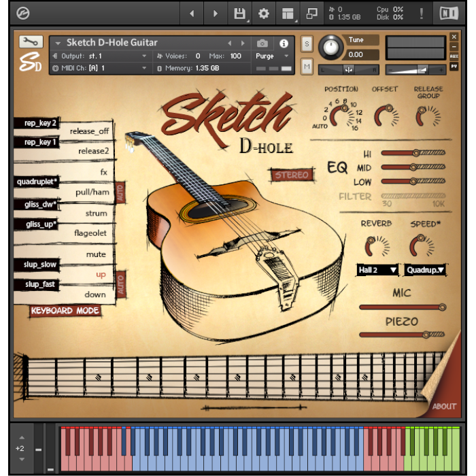The width and height of the screenshot is (476, 476).
Task: Click the RELEASE GROUP knob
Action: click(x=428, y=116)
